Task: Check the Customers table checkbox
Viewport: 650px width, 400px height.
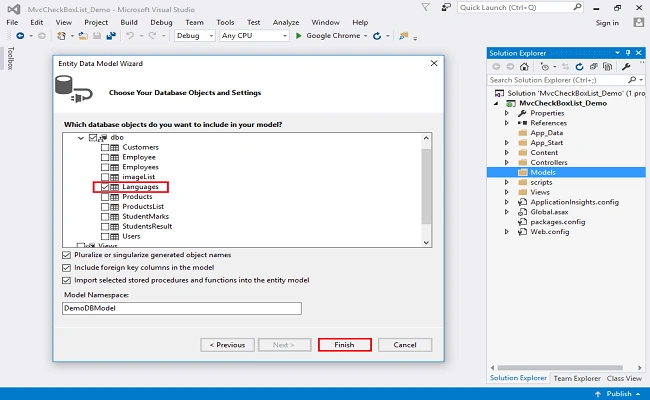Action: click(x=105, y=148)
